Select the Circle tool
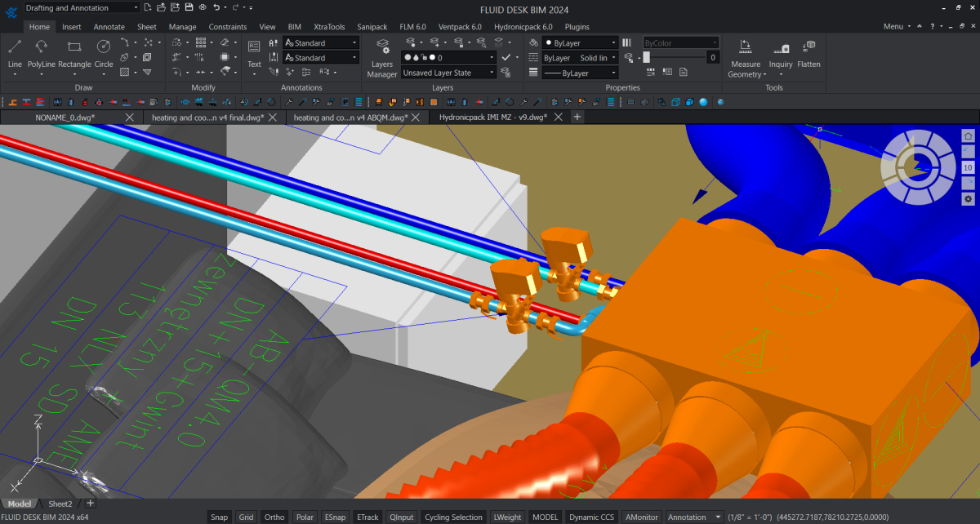The height and width of the screenshot is (524, 980). click(104, 53)
